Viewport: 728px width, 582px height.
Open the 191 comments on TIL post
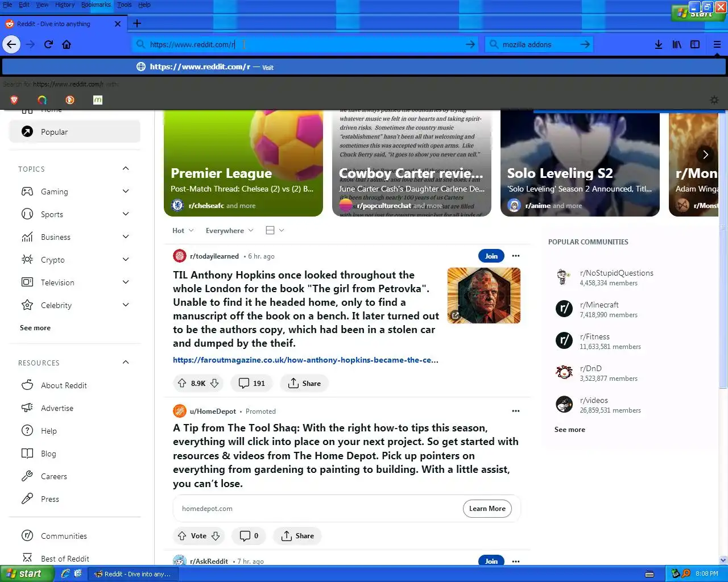pyautogui.click(x=252, y=383)
